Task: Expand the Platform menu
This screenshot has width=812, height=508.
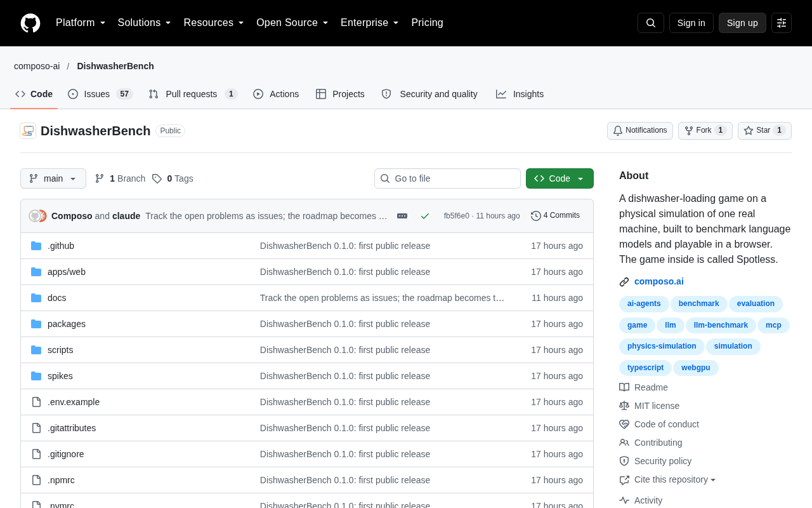Action: [x=81, y=23]
